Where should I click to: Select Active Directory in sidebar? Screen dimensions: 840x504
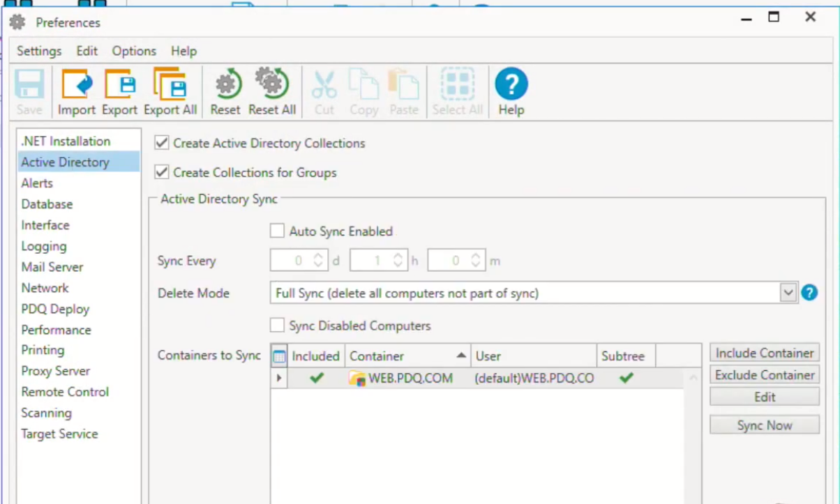[78, 162]
